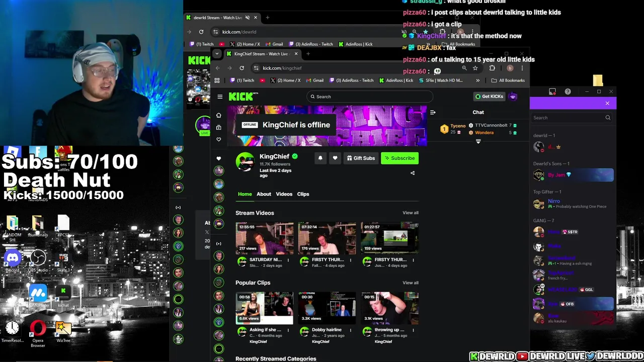The height and width of the screenshot is (362, 644).
Task: Open options menu for throwing up clip
Action: 413,330
